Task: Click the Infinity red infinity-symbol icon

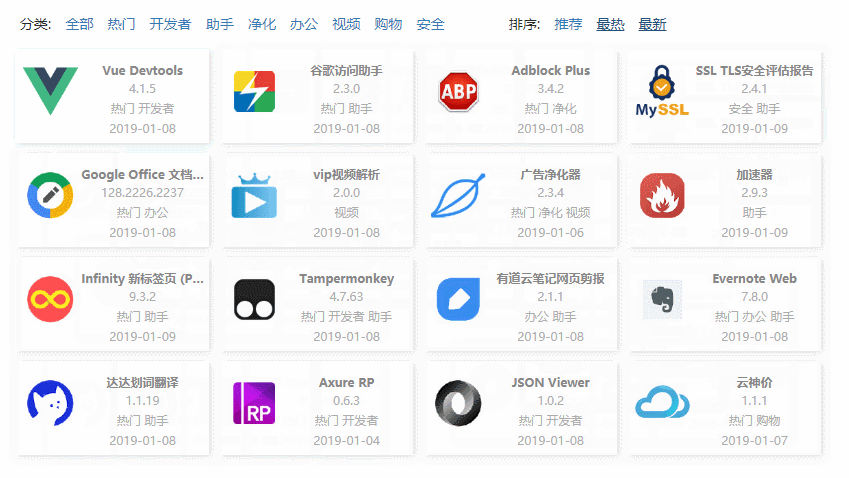Action: coord(50,299)
